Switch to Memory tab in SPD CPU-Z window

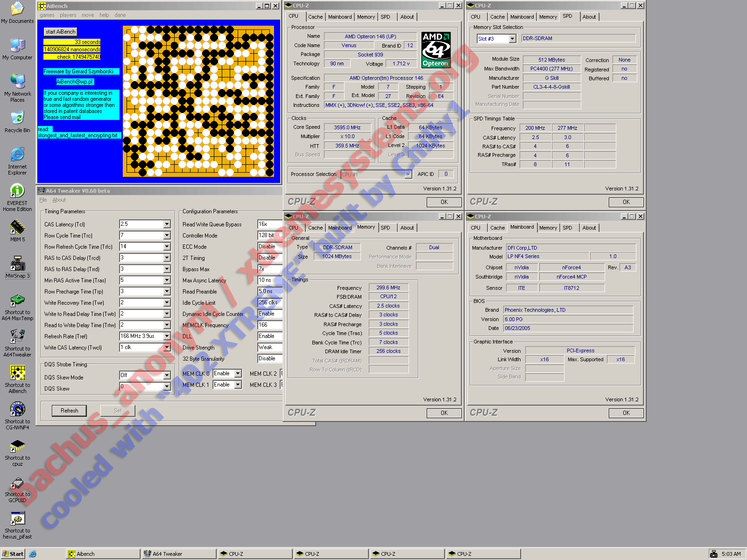(x=548, y=17)
